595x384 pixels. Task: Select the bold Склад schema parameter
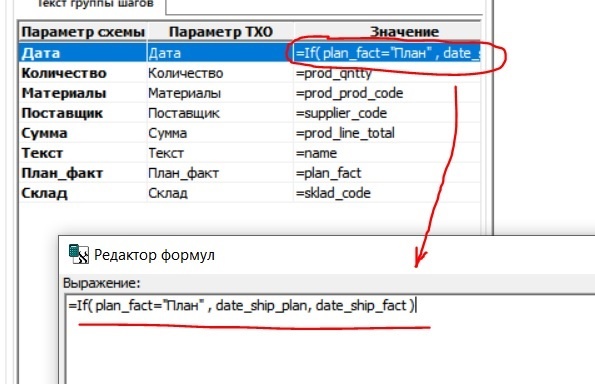click(x=83, y=193)
